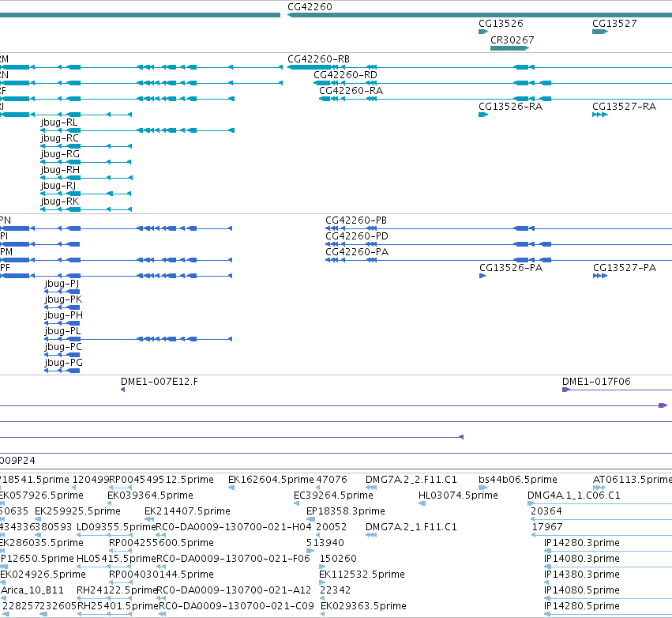Select transcript label CG42260-RD

[345, 75]
